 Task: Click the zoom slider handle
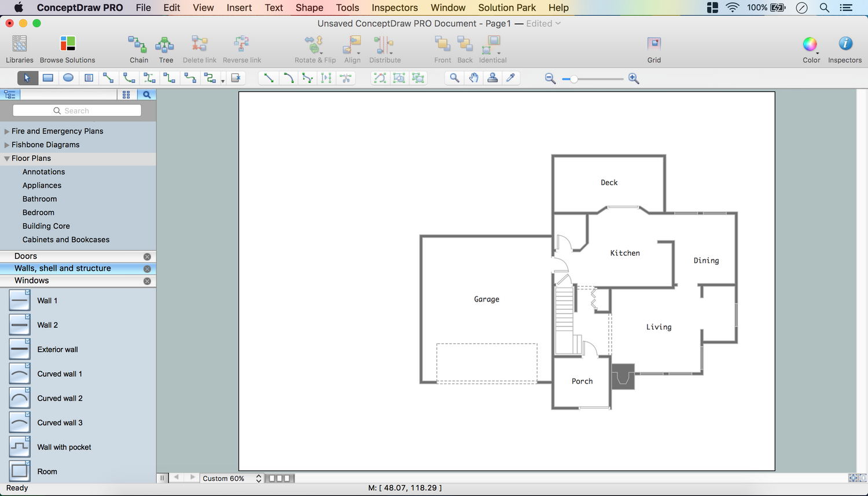pos(573,79)
